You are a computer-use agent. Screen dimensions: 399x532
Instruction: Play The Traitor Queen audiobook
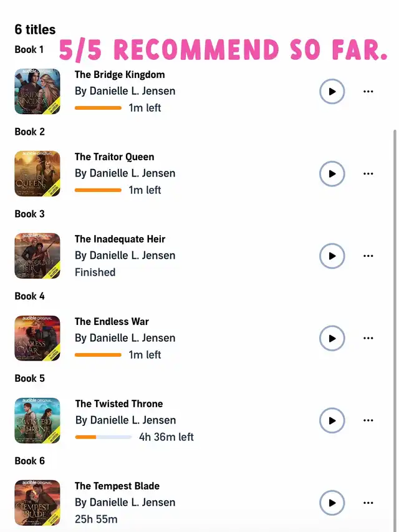coord(332,174)
